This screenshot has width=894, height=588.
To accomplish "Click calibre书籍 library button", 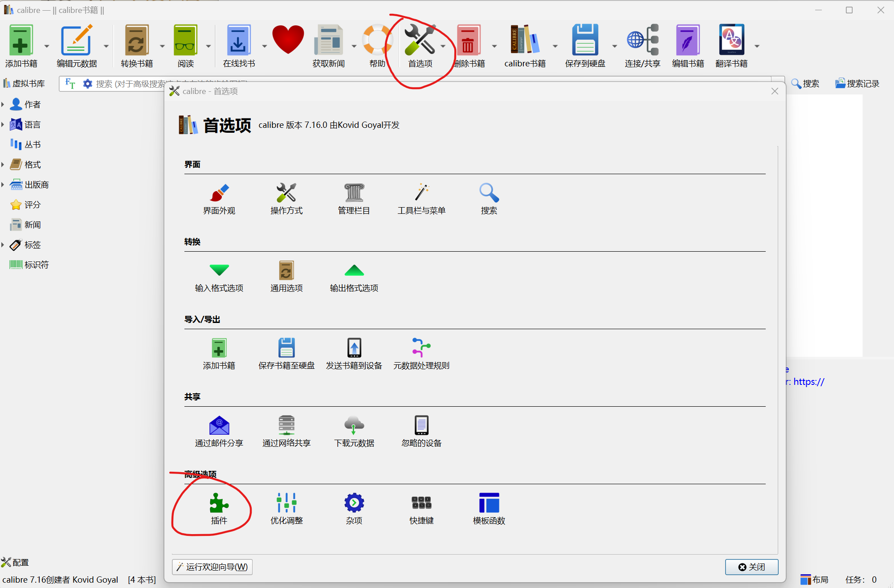I will tap(525, 46).
